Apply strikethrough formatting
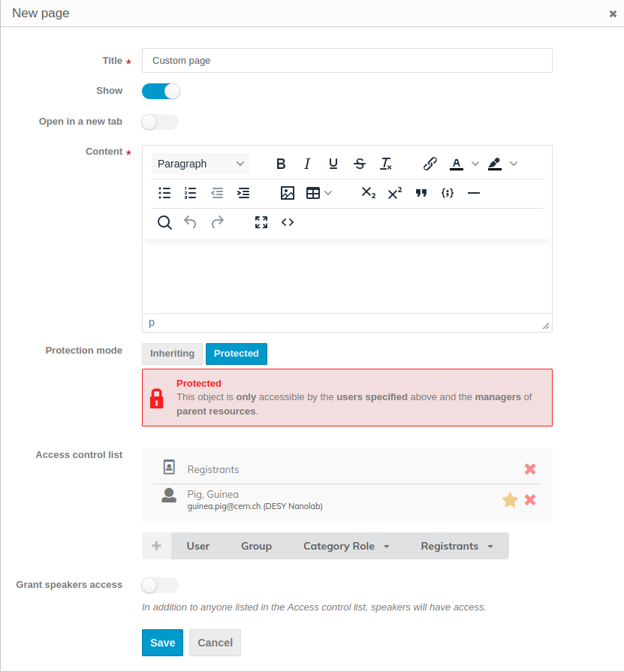 click(x=360, y=164)
